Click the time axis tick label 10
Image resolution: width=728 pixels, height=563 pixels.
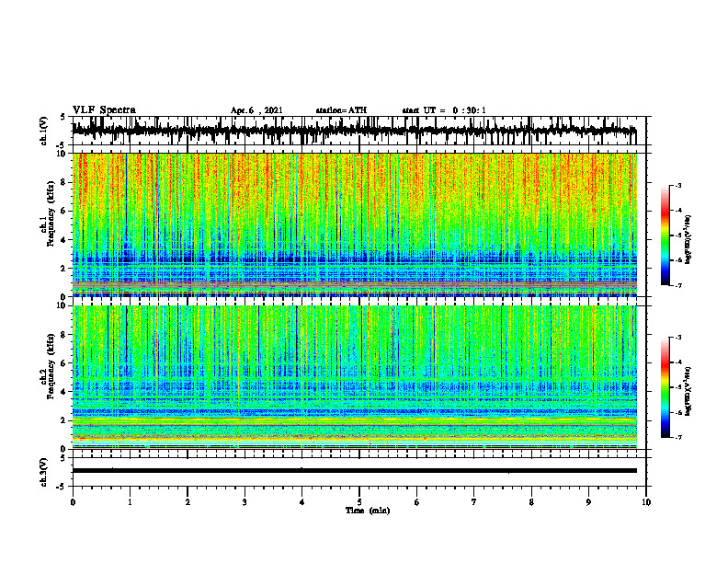coord(646,502)
